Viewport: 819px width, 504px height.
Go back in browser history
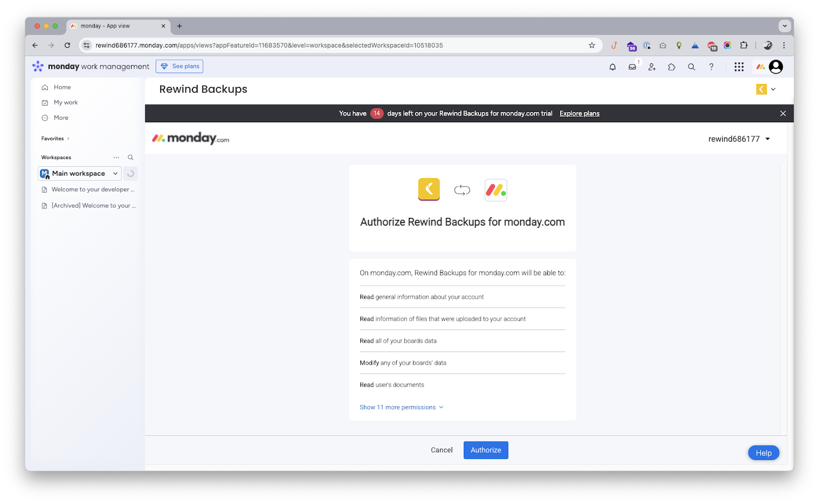[x=35, y=45]
